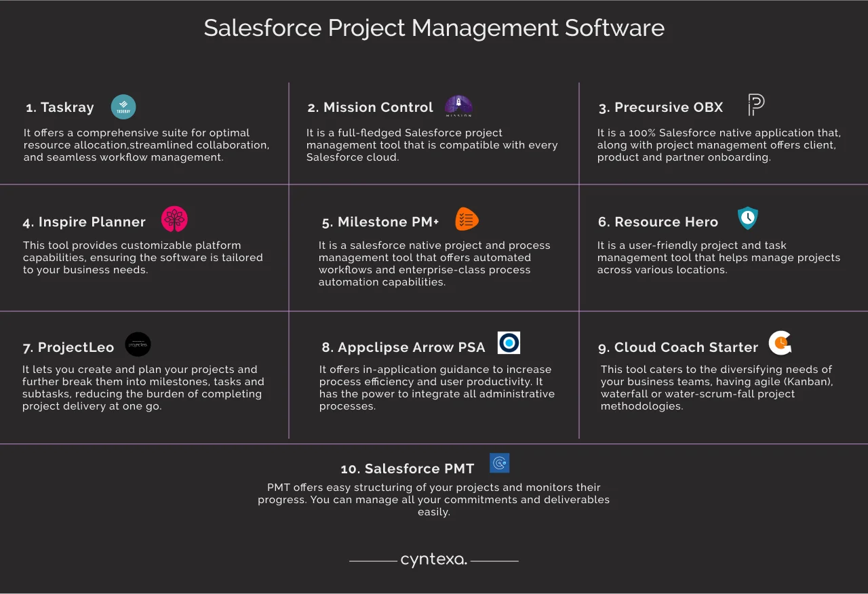The width and height of the screenshot is (868, 594).
Task: Select the Resource Hero clock shield icon
Action: 748,218
